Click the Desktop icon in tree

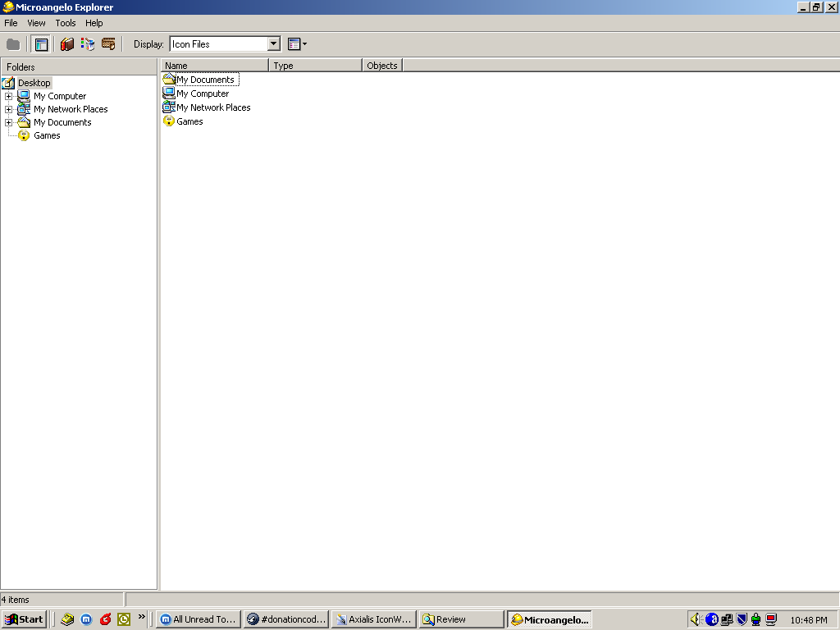pos(8,83)
